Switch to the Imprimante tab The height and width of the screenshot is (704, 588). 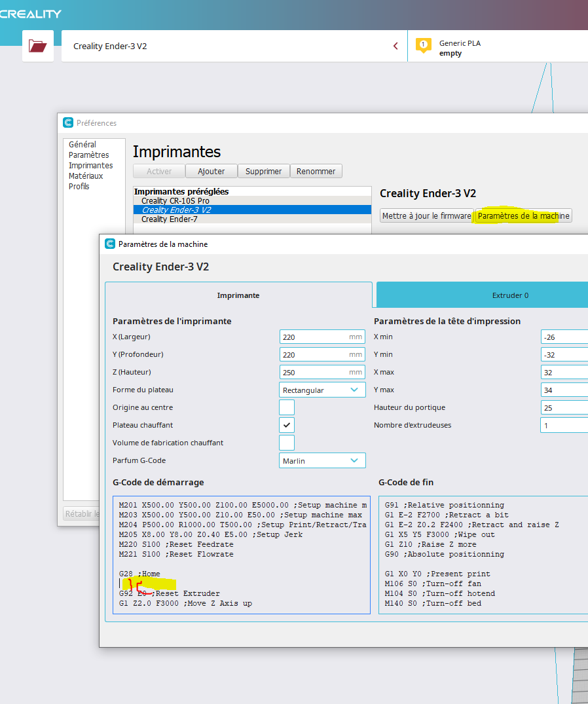click(238, 295)
